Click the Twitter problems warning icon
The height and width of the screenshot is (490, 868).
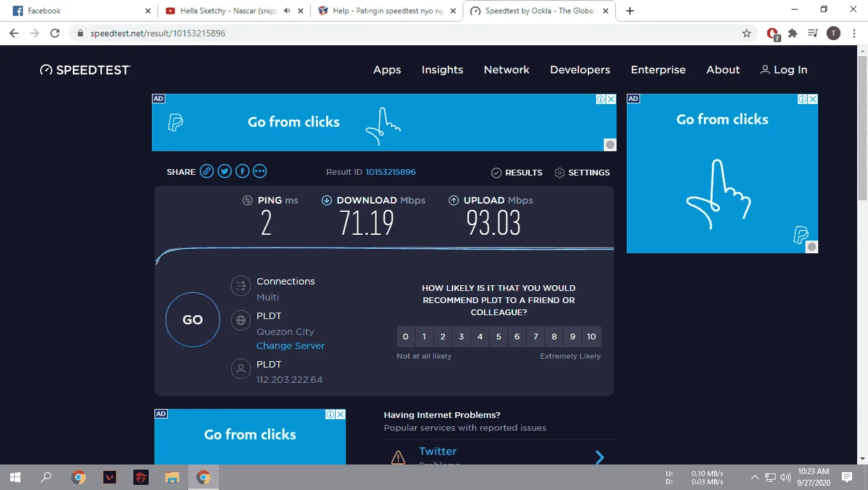click(x=398, y=457)
